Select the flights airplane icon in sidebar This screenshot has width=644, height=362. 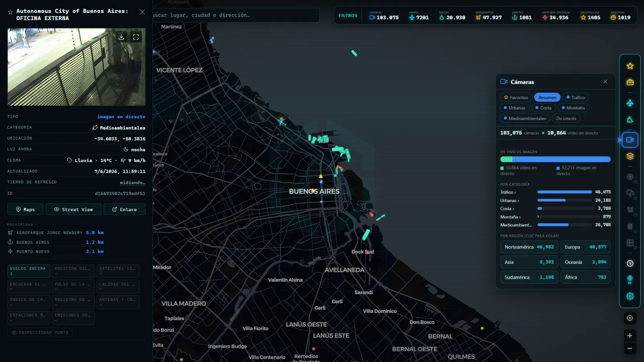point(630,103)
